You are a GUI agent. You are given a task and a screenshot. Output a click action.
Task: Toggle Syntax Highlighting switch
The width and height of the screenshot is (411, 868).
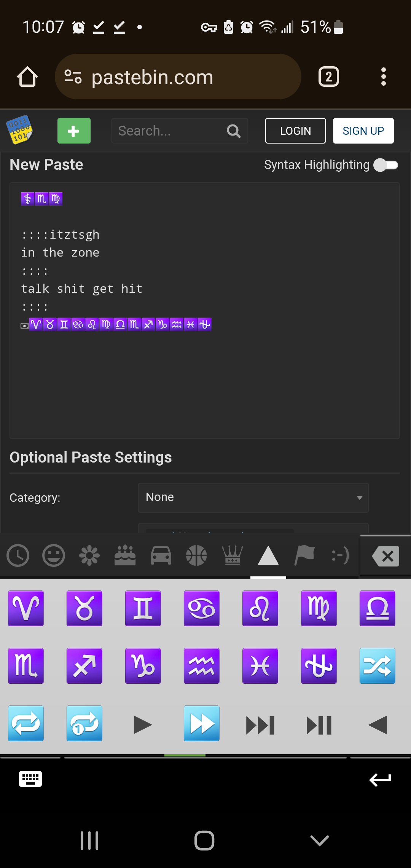coord(386,165)
